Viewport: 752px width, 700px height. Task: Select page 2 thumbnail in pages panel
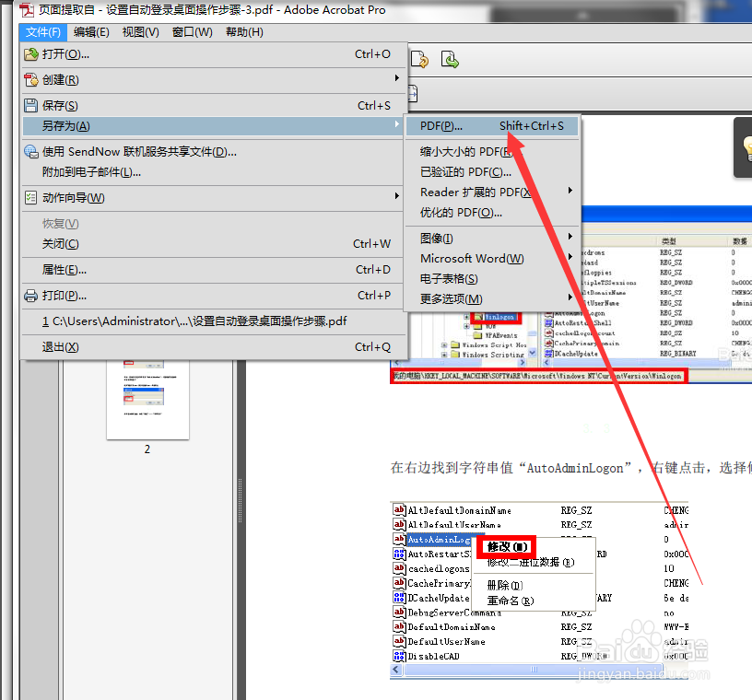(x=147, y=400)
